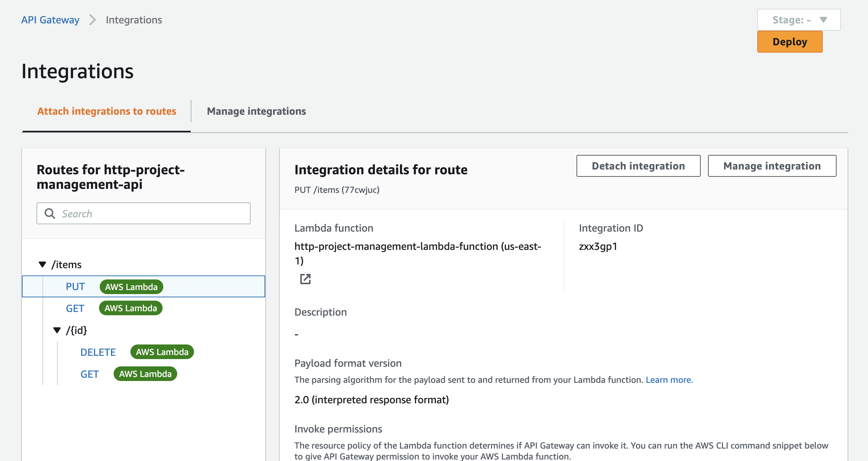Focus the routes Search field
Image resolution: width=868 pixels, height=461 pixels.
(x=143, y=213)
